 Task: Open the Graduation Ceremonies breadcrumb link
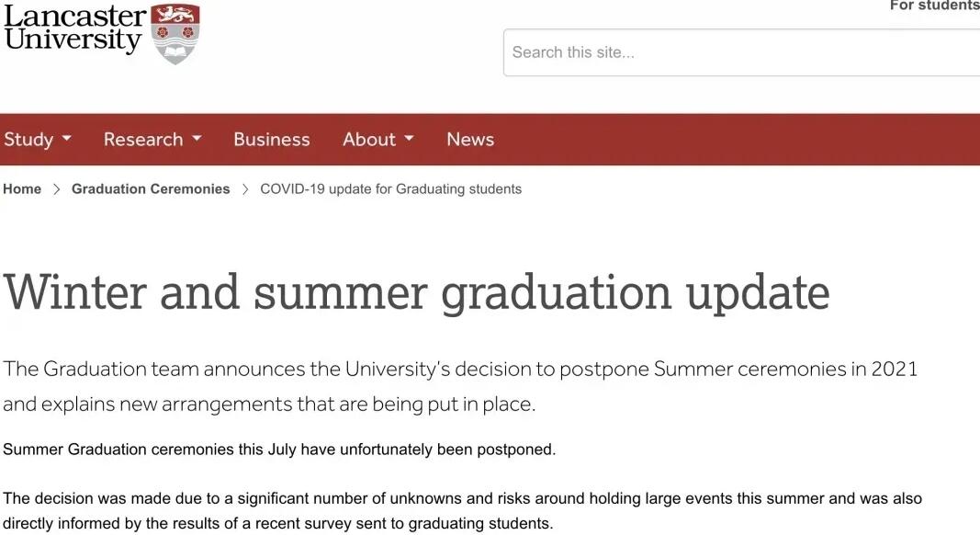click(151, 189)
